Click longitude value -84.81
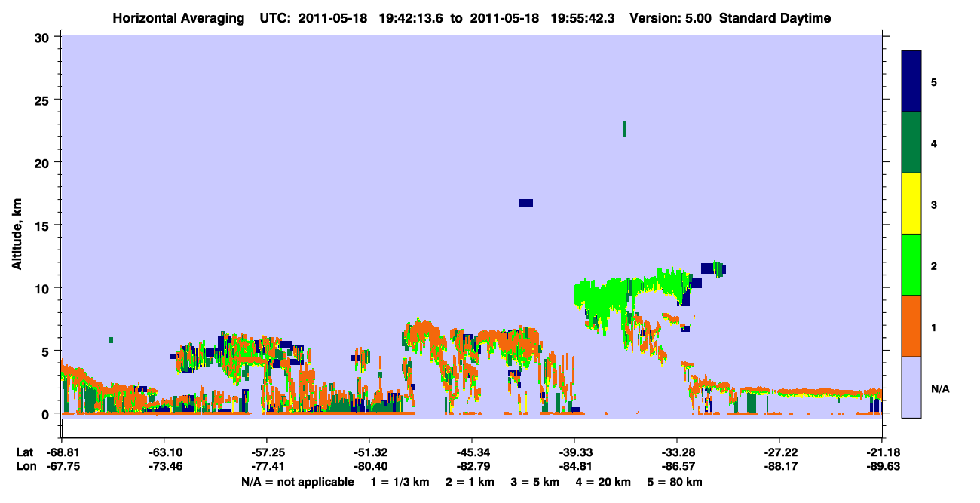 pyautogui.click(x=574, y=466)
